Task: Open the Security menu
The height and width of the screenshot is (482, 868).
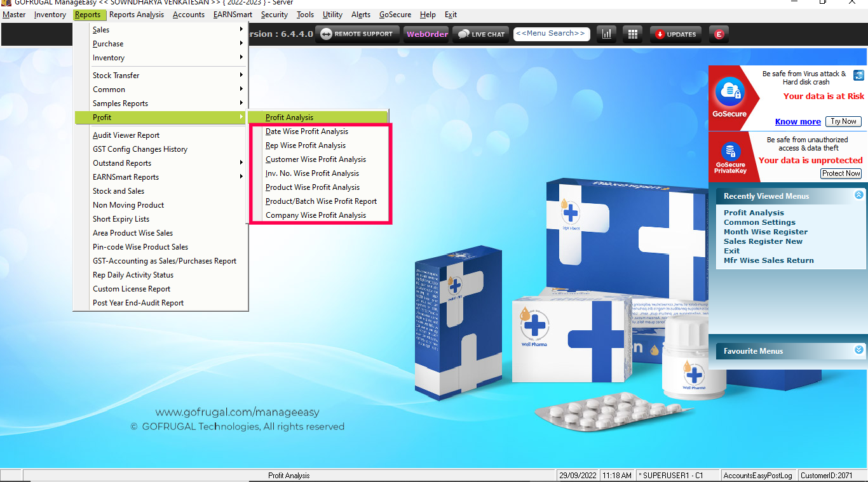Action: (x=275, y=15)
